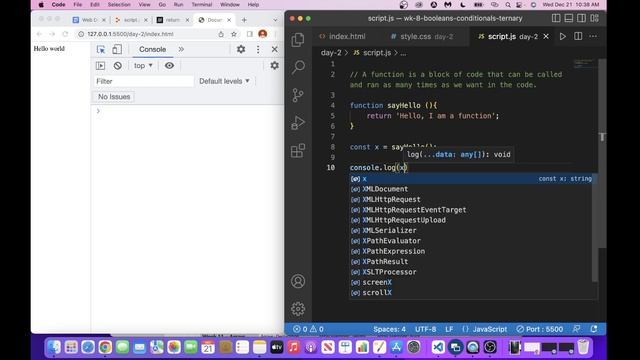The image size is (640, 360).
Task: Open the Manage gear in VS Code
Action: (298, 309)
